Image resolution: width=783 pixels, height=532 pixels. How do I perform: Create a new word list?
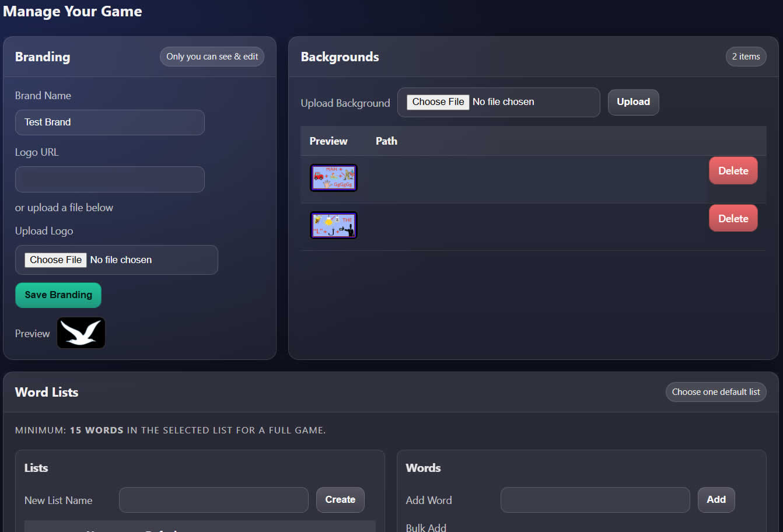pos(340,499)
